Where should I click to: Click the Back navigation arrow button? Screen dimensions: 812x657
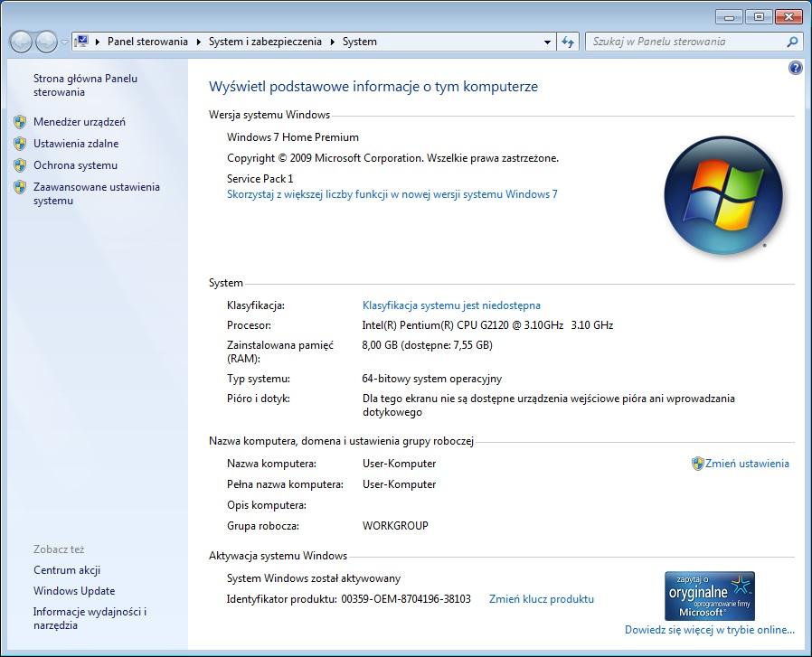[21, 42]
